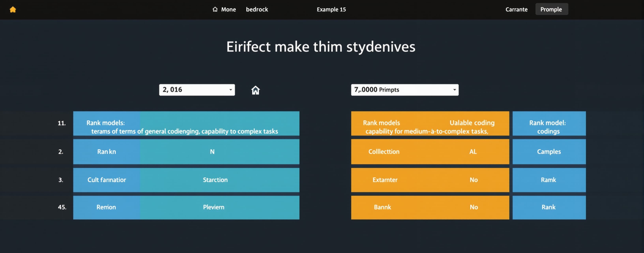This screenshot has width=644, height=253.
Task: Click the orange home icon in top-left corner
Action: click(x=13, y=9)
